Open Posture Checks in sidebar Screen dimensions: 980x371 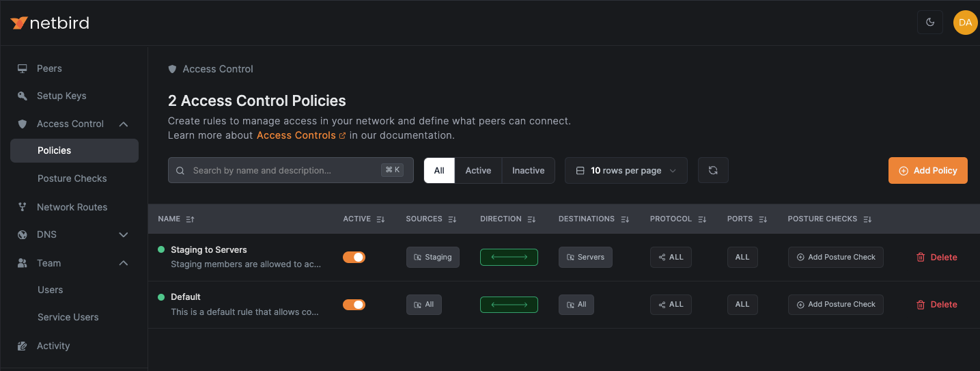coord(72,178)
